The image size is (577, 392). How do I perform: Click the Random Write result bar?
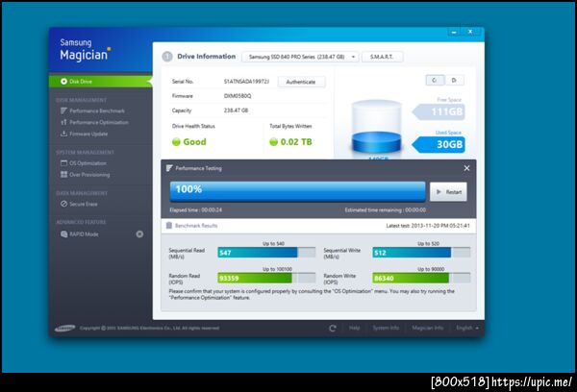421,278
